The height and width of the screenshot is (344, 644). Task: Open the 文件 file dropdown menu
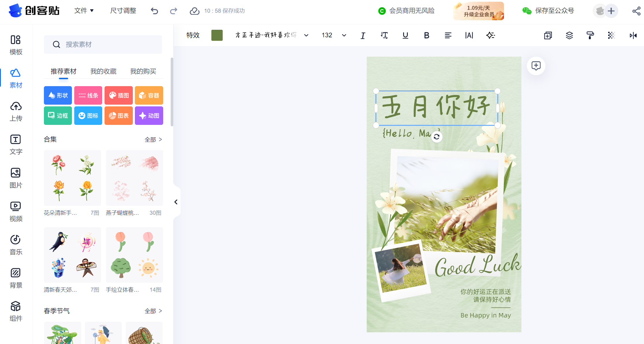click(84, 11)
